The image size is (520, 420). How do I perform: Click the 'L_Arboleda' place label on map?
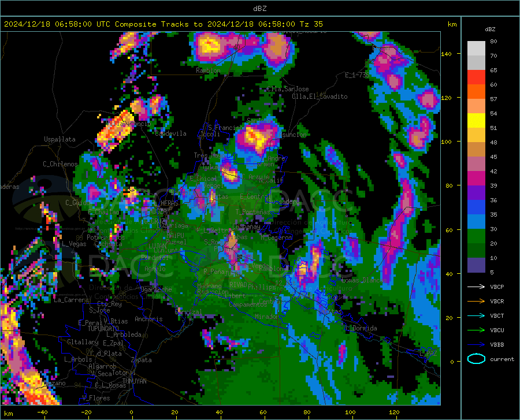(x=124, y=334)
